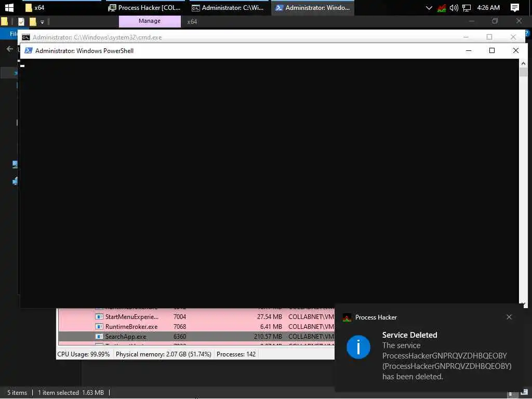532x399 pixels.
Task: Click the 4:26 AM clock
Action: click(x=488, y=7)
